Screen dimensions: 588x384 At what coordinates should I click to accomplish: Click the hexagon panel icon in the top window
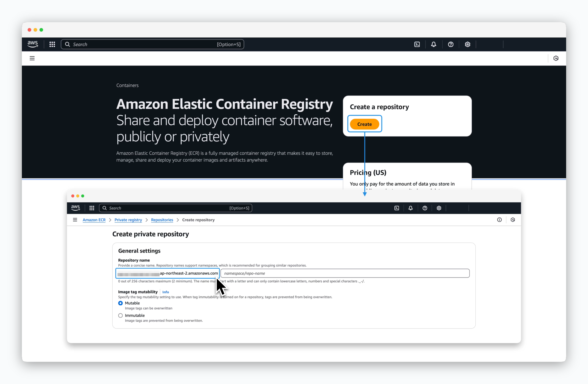(x=556, y=58)
